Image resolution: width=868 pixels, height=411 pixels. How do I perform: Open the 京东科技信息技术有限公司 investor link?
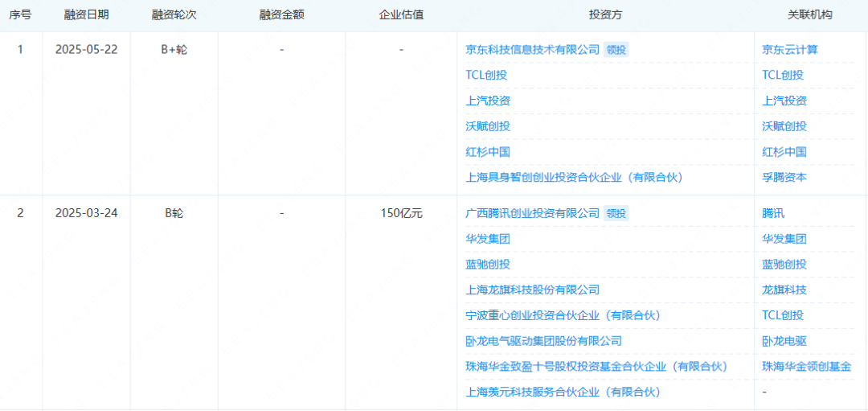point(533,50)
